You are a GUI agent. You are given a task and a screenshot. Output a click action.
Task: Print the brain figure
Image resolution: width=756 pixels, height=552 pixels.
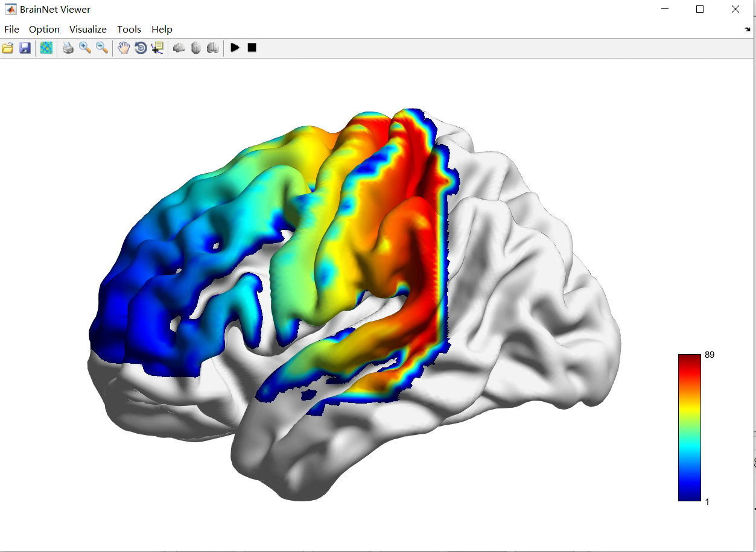(68, 48)
